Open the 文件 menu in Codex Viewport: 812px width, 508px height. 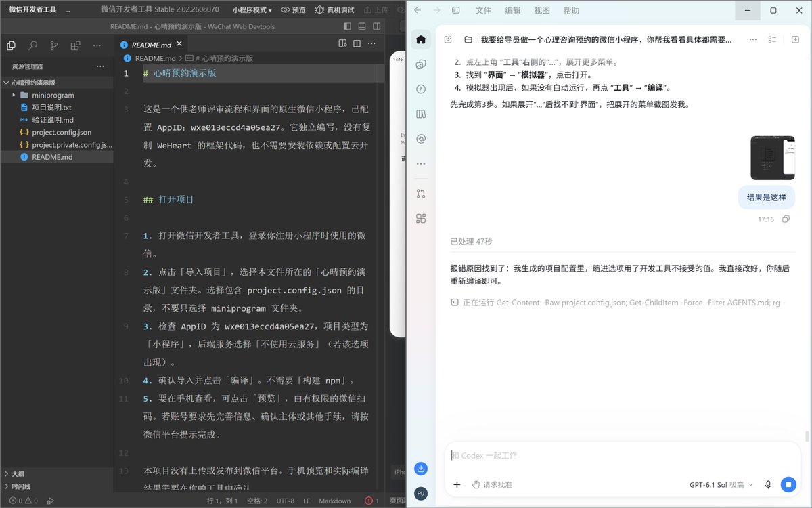coord(483,10)
